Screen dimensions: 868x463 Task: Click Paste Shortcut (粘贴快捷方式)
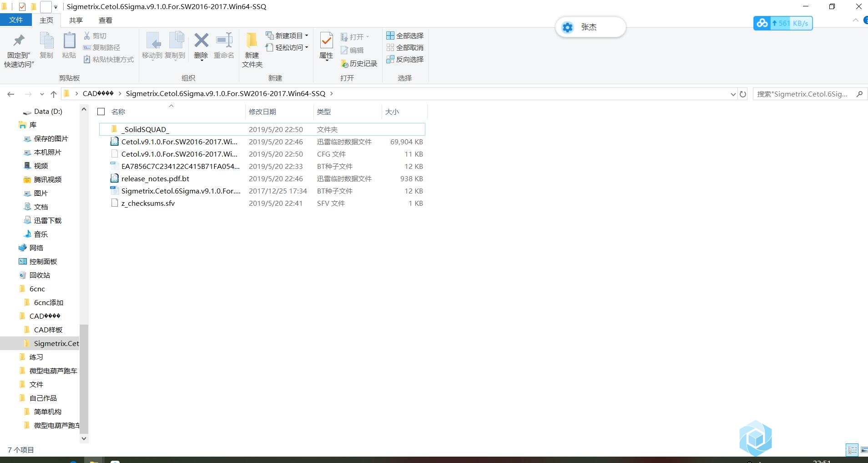[x=109, y=59]
